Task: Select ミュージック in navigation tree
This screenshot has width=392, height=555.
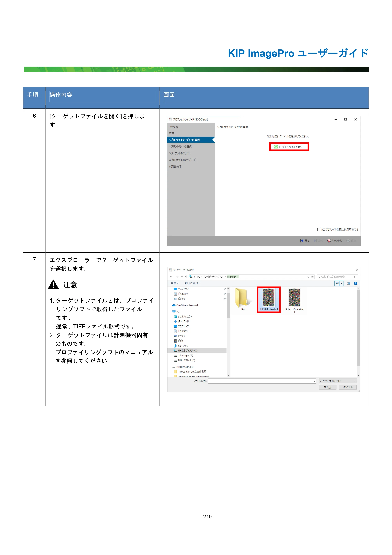Action: click(x=181, y=346)
